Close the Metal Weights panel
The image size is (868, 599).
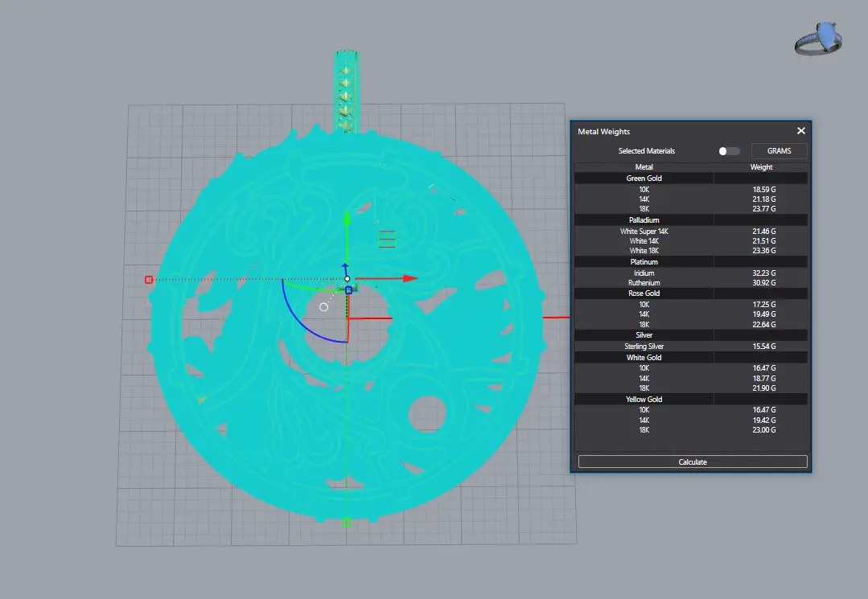pos(801,131)
